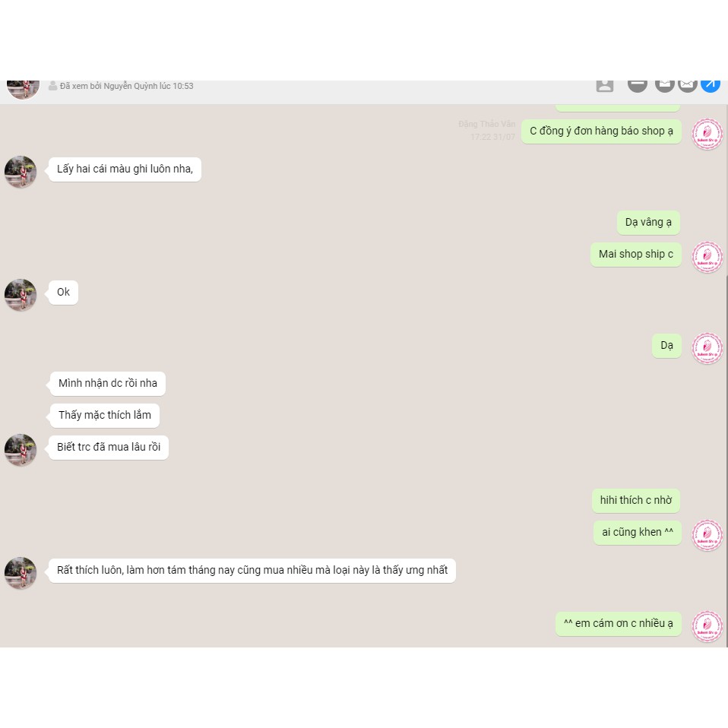This screenshot has width=728, height=728.
Task: Click the 'Đặng Thảo Vân' sender label
Action: click(x=486, y=124)
